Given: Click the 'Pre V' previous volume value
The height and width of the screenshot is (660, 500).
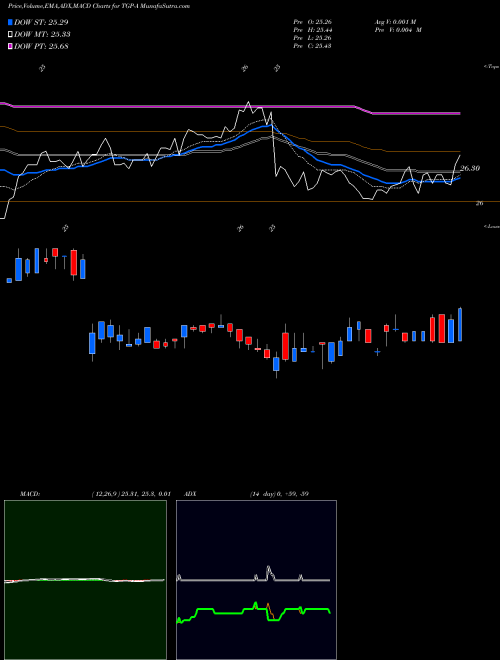Looking at the screenshot, I should [x=398, y=30].
